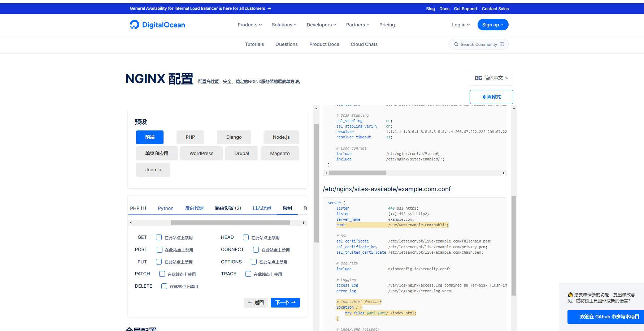Switch to the 限制 tab
The image size is (644, 331).
(x=287, y=208)
